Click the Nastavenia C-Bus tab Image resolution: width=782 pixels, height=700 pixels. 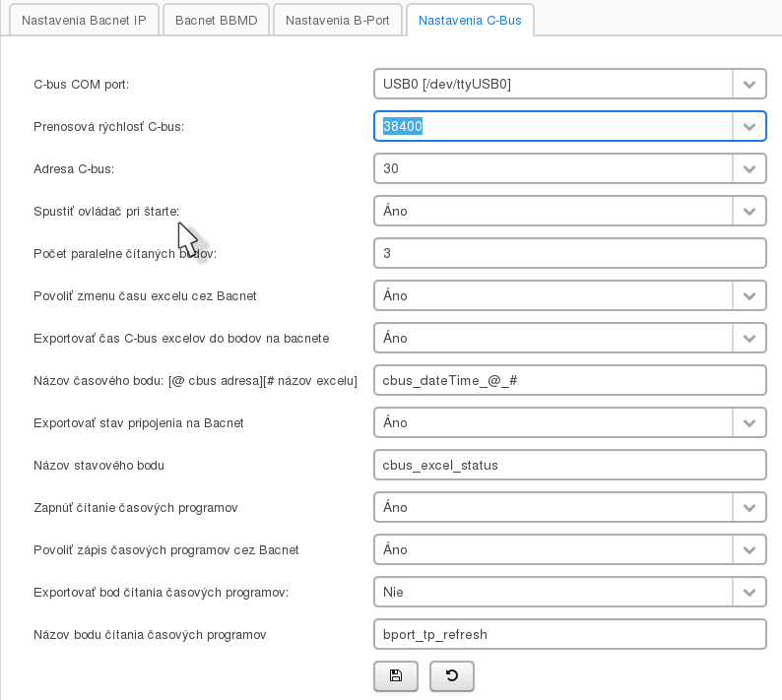pos(471,20)
